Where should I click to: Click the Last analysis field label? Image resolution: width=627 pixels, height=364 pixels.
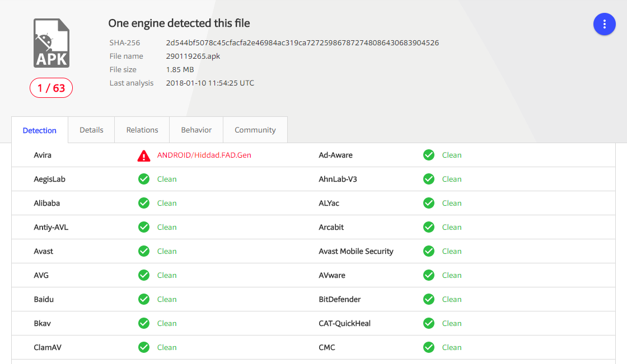pos(132,83)
